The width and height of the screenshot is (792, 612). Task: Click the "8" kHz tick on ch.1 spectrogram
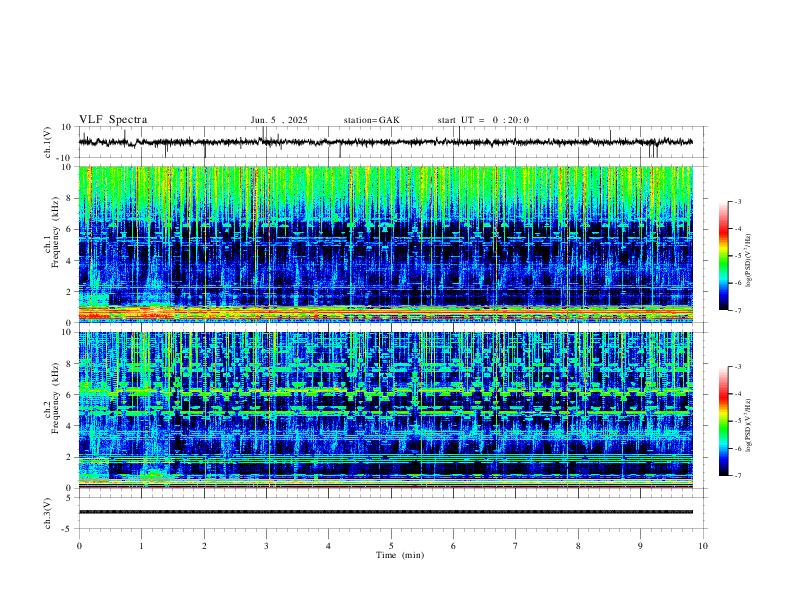click(70, 198)
